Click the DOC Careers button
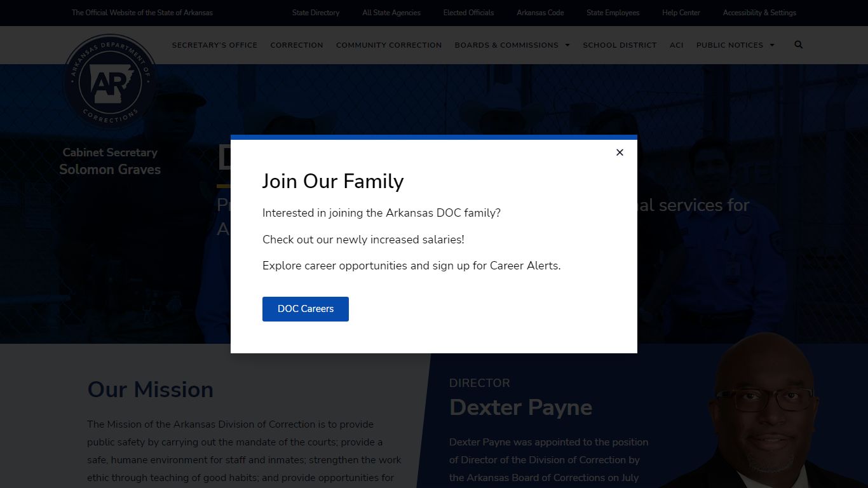Screen dimensions: 868x488 pos(306,309)
